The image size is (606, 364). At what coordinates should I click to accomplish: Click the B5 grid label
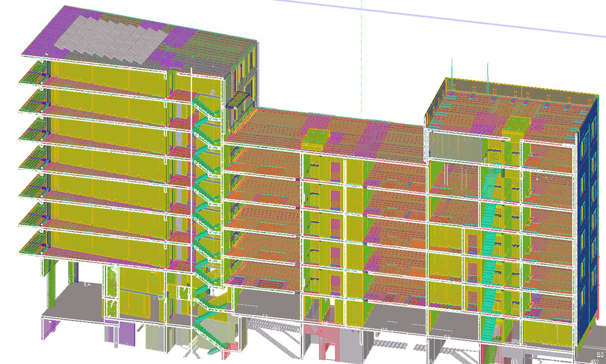point(385,330)
